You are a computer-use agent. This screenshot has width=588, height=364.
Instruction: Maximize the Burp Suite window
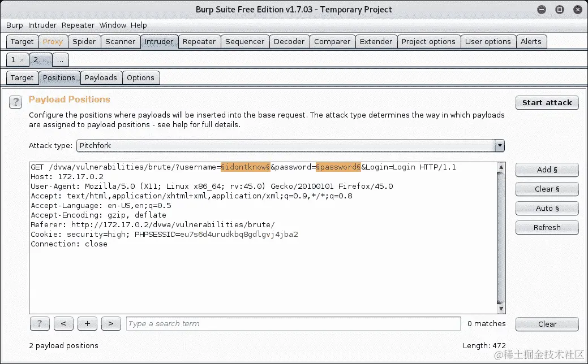(560, 10)
